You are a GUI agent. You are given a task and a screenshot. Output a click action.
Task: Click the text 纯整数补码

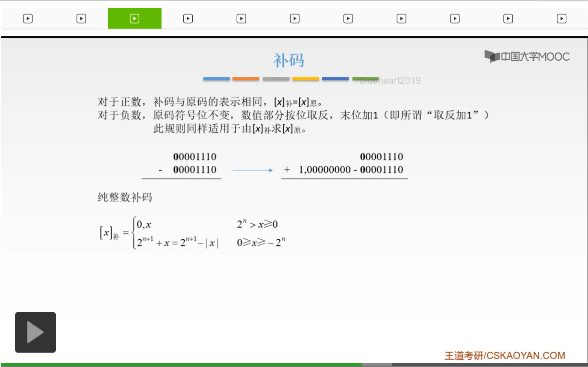tap(125, 197)
